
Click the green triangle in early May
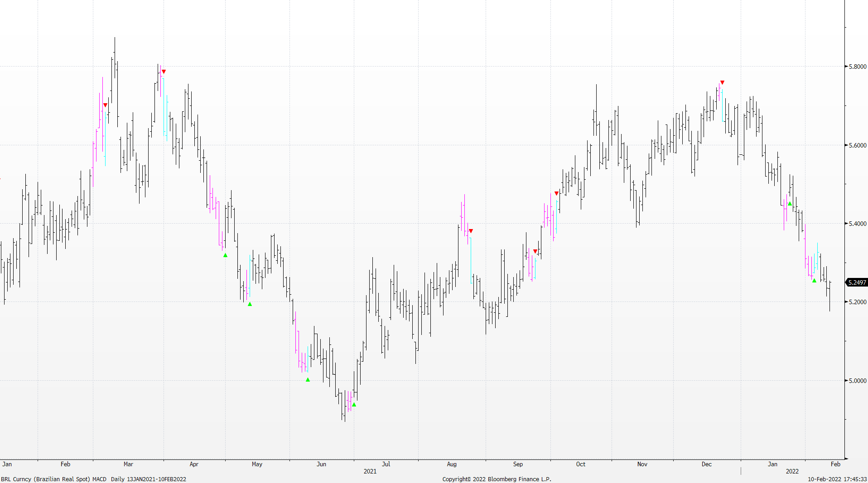[250, 304]
